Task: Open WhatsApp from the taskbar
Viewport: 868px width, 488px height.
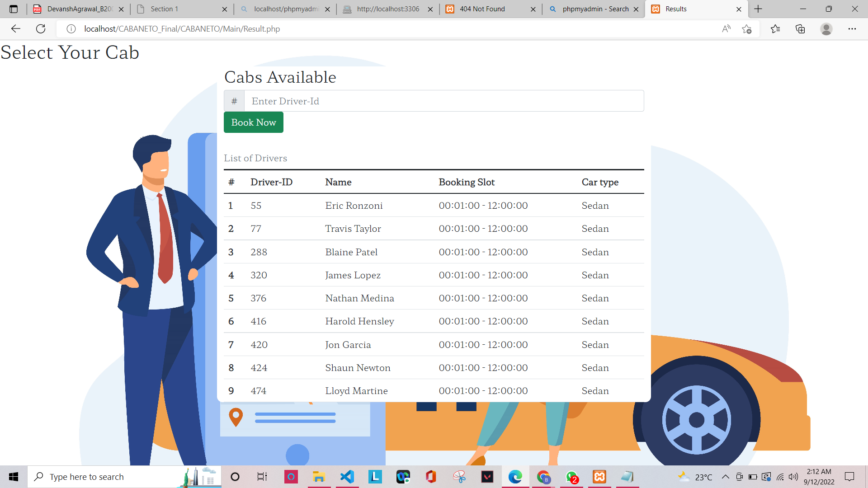Action: [572, 477]
